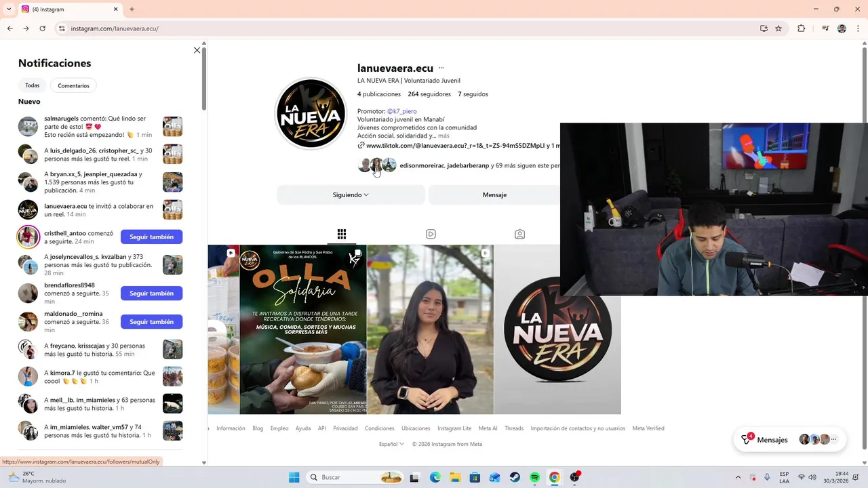Click the address bar URL field
868x488 pixels.
[x=407, y=28]
